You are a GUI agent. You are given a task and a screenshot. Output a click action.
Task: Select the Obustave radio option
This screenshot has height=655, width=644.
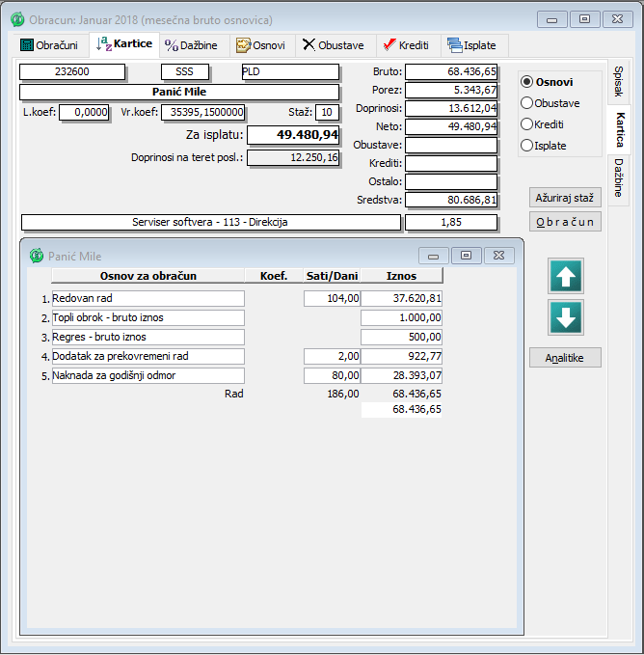click(527, 103)
